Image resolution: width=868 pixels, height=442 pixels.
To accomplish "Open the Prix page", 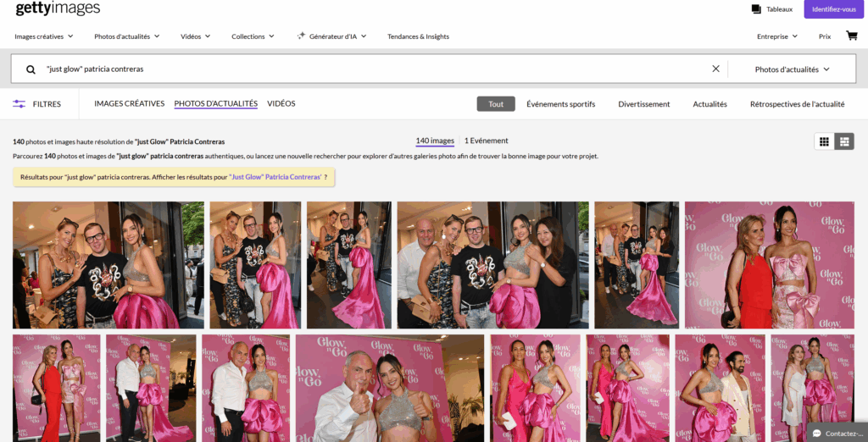I will [825, 36].
